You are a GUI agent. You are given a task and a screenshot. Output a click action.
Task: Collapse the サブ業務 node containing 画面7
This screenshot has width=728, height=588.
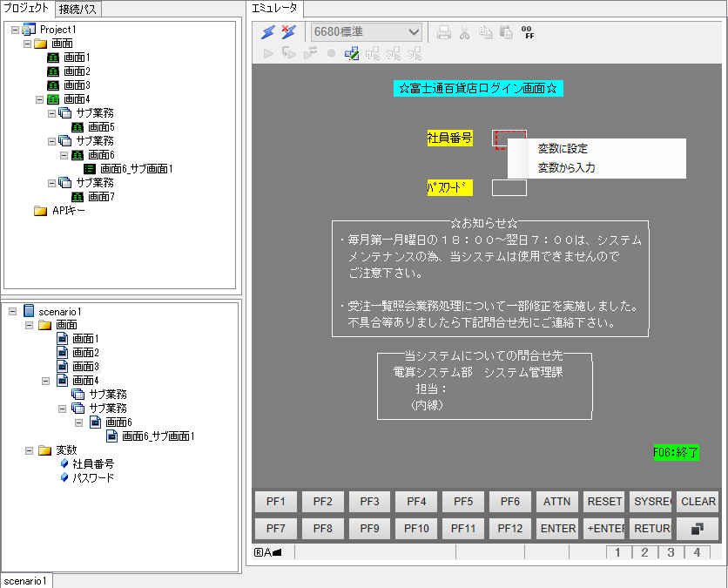coord(52,183)
